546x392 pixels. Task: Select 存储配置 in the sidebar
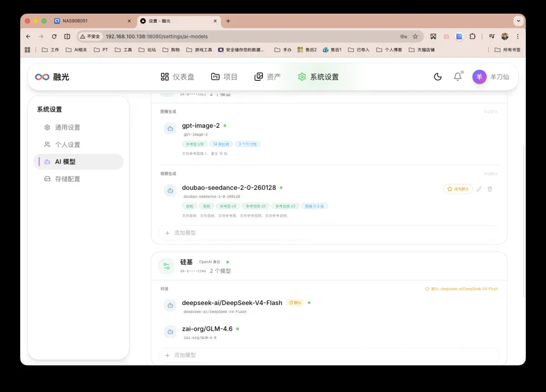(79, 179)
